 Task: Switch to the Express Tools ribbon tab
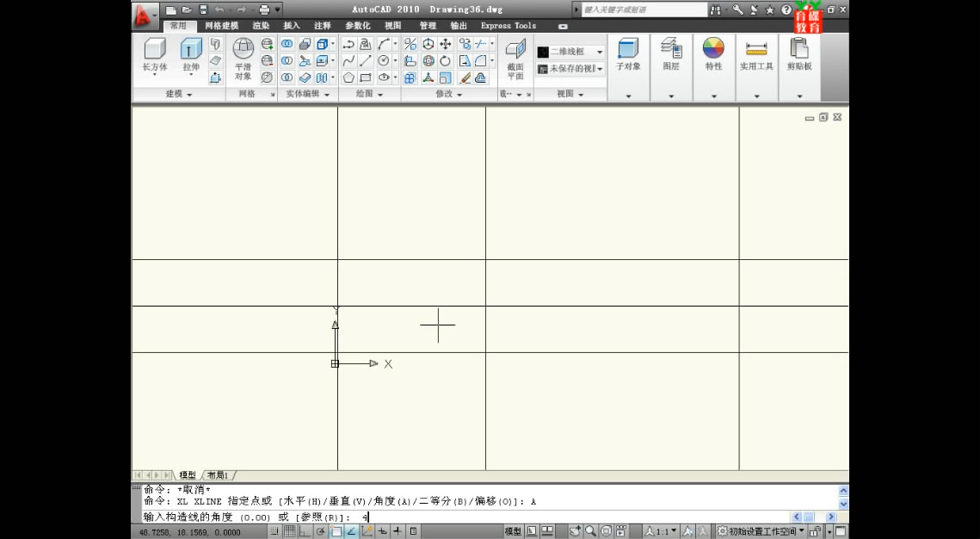coord(508,26)
